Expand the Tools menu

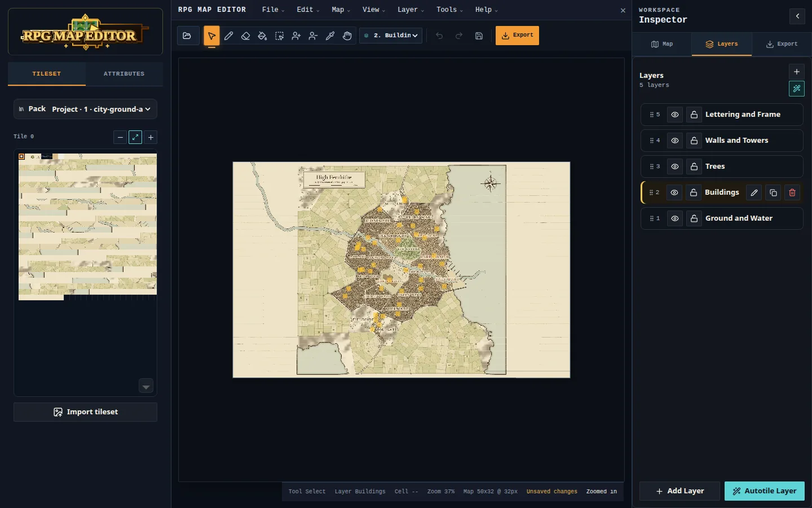click(449, 10)
